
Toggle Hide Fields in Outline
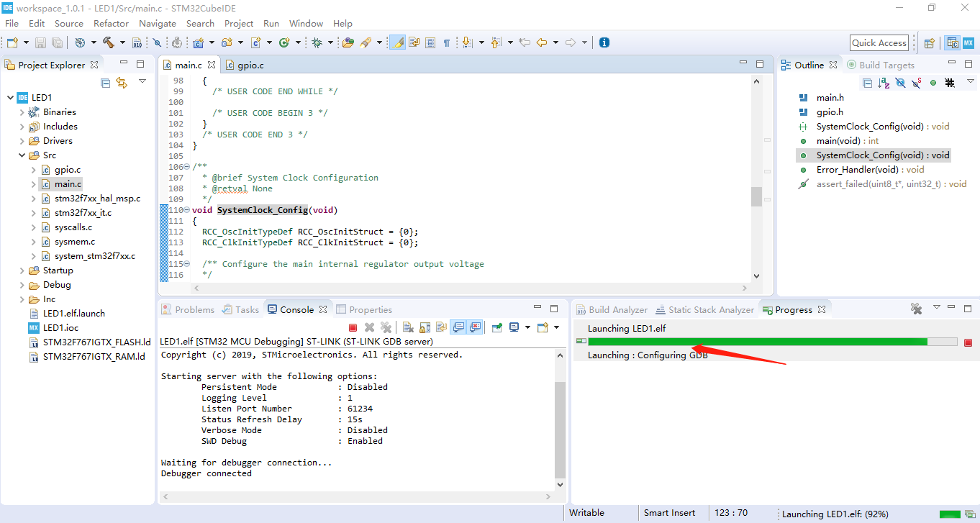pos(900,83)
